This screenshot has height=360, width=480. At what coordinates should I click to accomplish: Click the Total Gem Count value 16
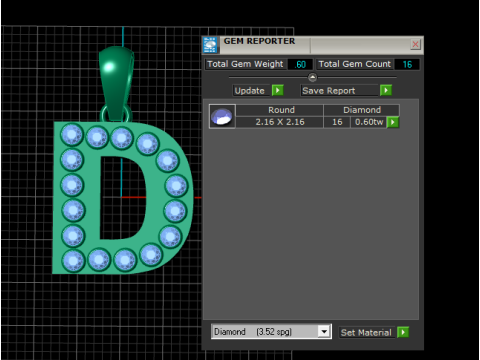pos(407,64)
